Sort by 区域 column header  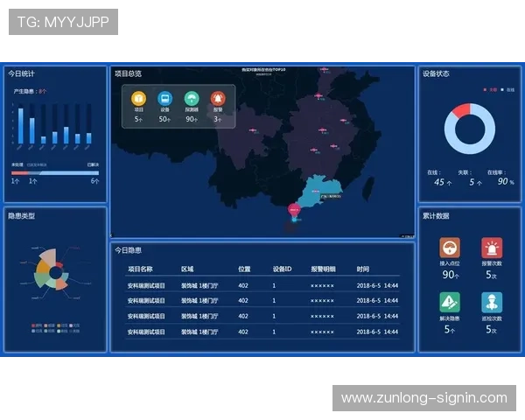point(187,269)
